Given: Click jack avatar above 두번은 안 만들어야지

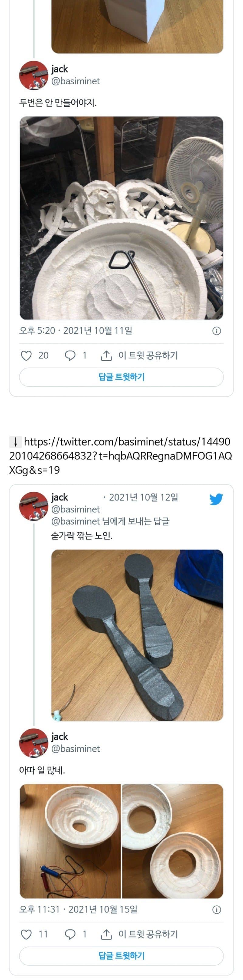Looking at the screenshot, I should [33, 75].
